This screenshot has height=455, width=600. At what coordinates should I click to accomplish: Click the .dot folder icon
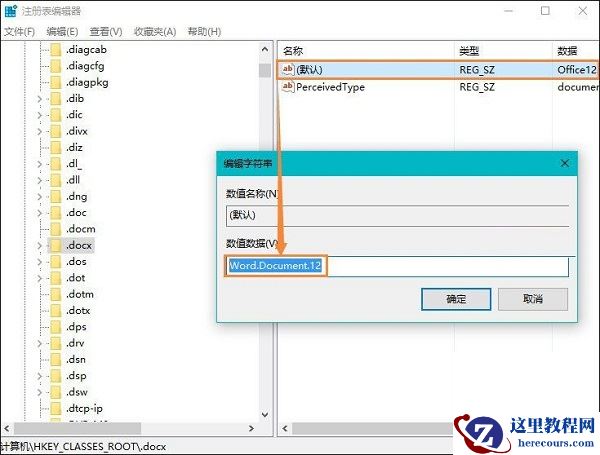point(56,278)
